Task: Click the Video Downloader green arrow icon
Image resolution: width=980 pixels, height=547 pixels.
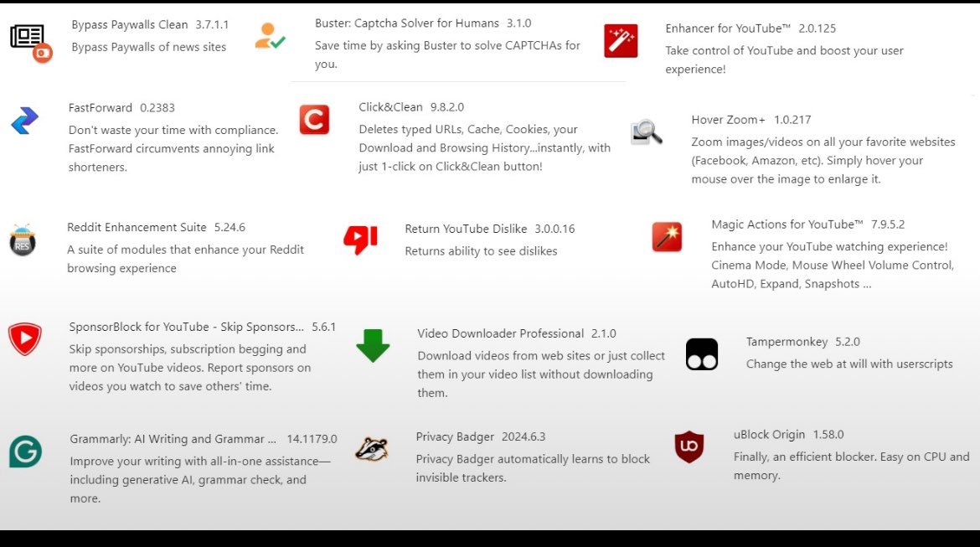Action: point(373,346)
